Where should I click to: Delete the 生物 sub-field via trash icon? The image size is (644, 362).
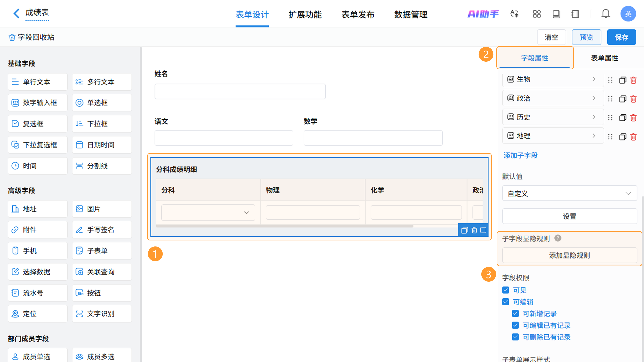tap(633, 80)
